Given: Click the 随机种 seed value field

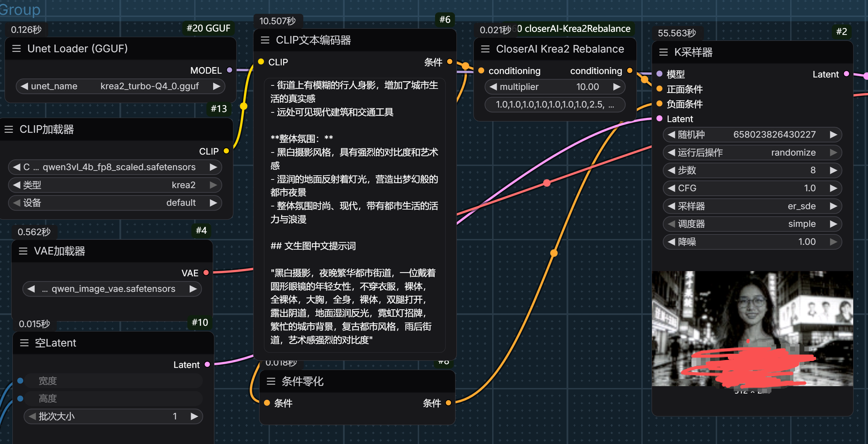Looking at the screenshot, I should click(752, 134).
